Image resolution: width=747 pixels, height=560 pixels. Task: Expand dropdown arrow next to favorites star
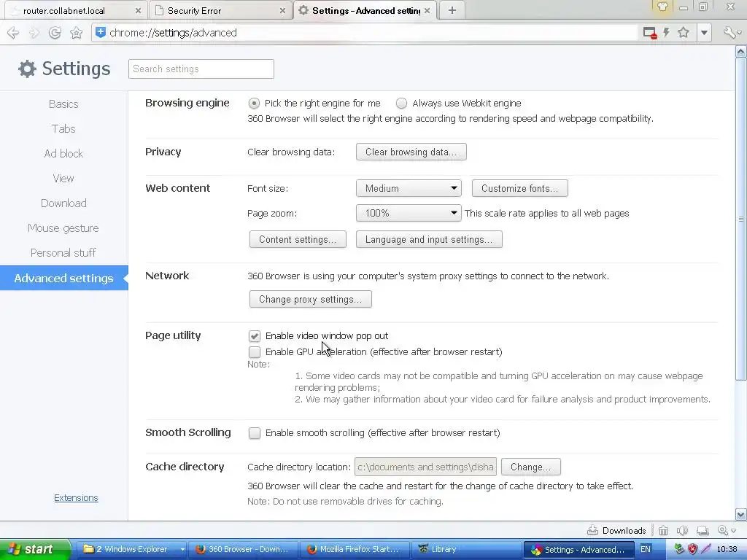pos(704,33)
